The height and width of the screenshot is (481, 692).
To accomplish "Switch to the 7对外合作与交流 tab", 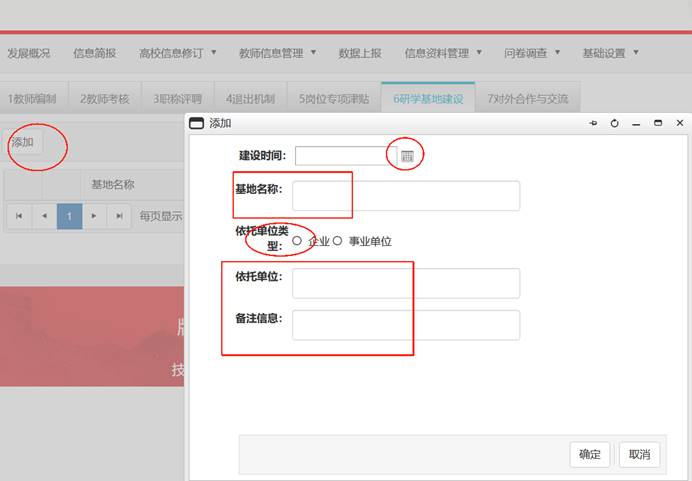I will click(527, 99).
